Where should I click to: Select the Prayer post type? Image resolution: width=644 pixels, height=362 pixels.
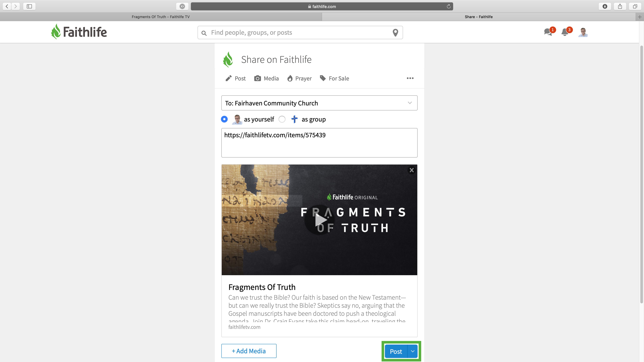(x=300, y=78)
